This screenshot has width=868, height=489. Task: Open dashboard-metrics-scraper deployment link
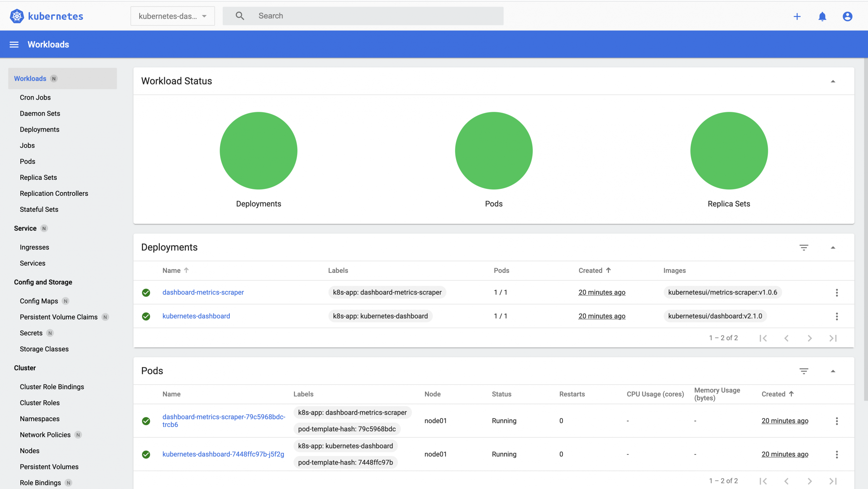[203, 292]
